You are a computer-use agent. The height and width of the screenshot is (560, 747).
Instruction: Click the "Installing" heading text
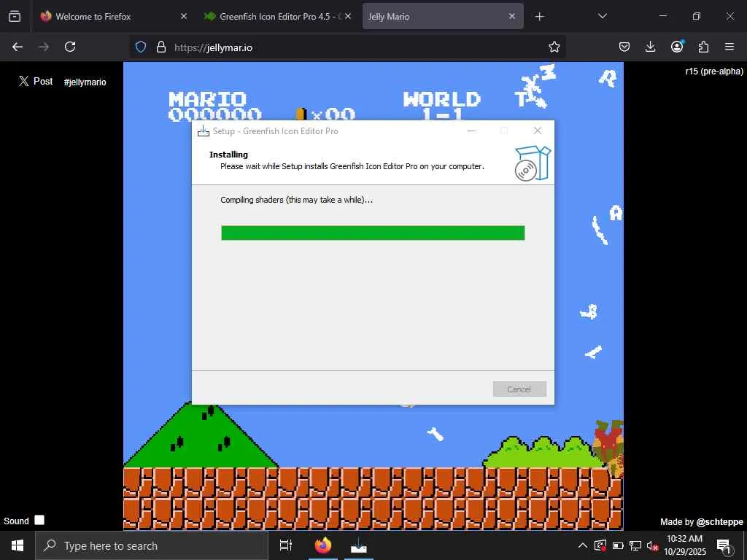coord(228,155)
